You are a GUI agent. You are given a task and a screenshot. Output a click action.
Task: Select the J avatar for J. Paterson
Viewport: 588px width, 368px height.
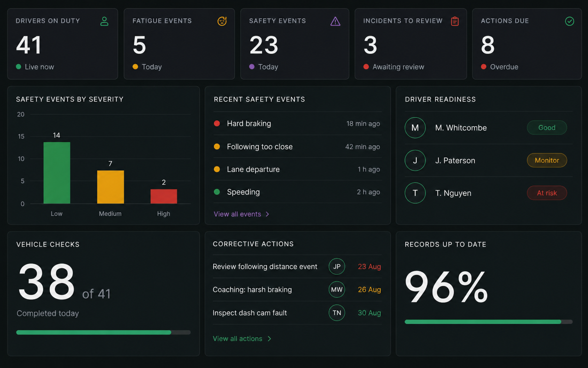point(415,160)
